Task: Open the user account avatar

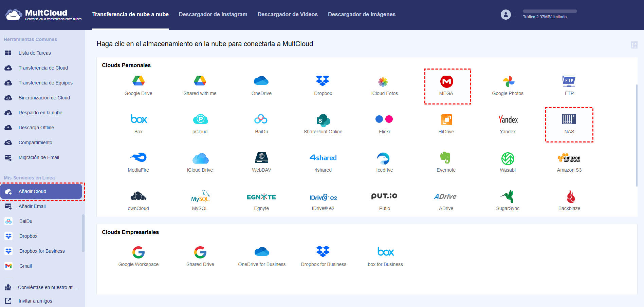Action: pyautogui.click(x=506, y=15)
